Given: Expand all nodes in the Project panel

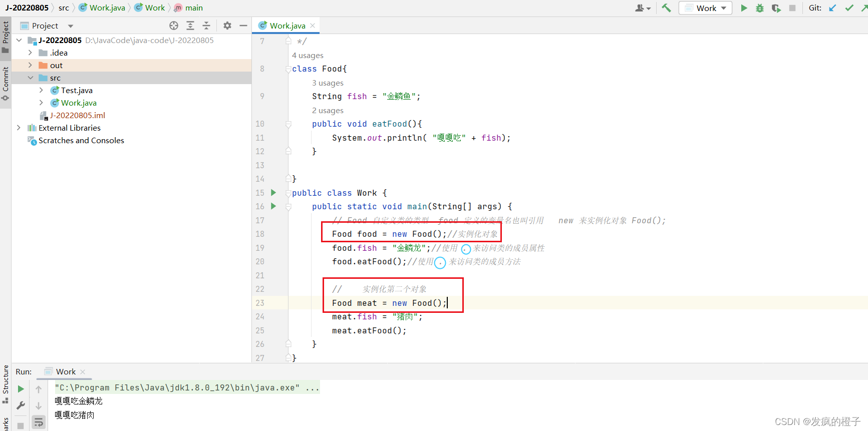Looking at the screenshot, I should point(190,26).
